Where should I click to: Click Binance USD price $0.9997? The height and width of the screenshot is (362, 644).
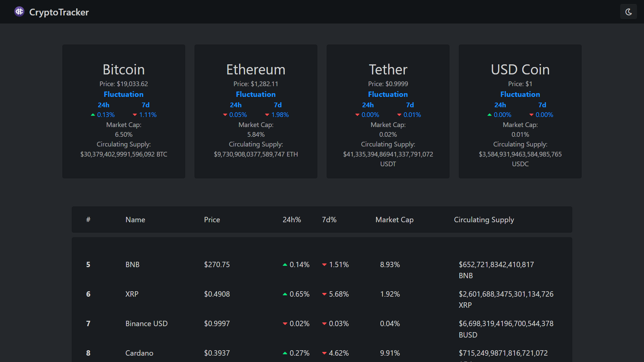point(217,323)
